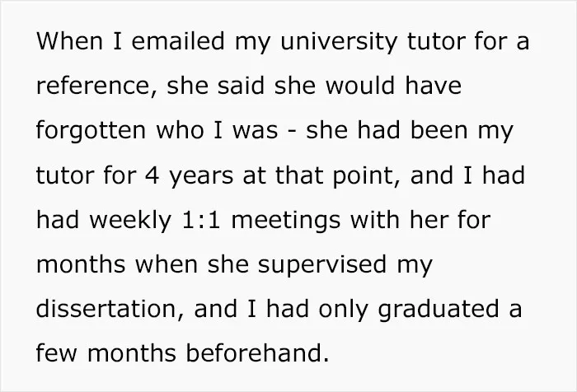Click the word "supervised"
Screen dimensions: 577x392
coord(322,266)
